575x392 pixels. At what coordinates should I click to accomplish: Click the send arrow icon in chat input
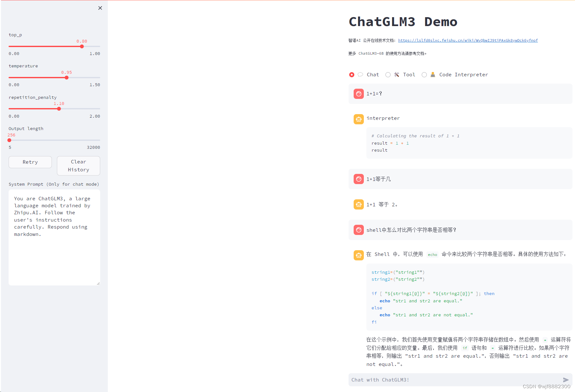click(x=566, y=380)
